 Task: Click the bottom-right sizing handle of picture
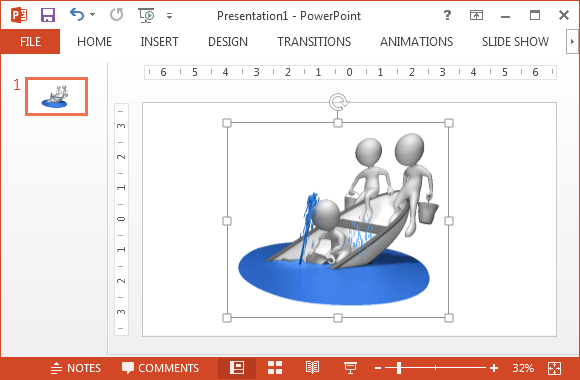(x=449, y=318)
